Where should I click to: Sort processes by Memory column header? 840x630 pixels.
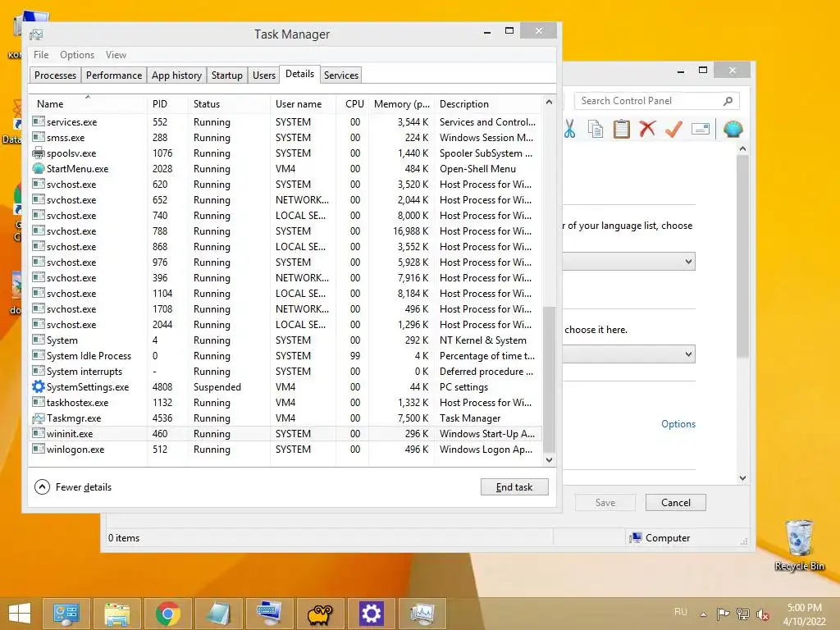[401, 104]
